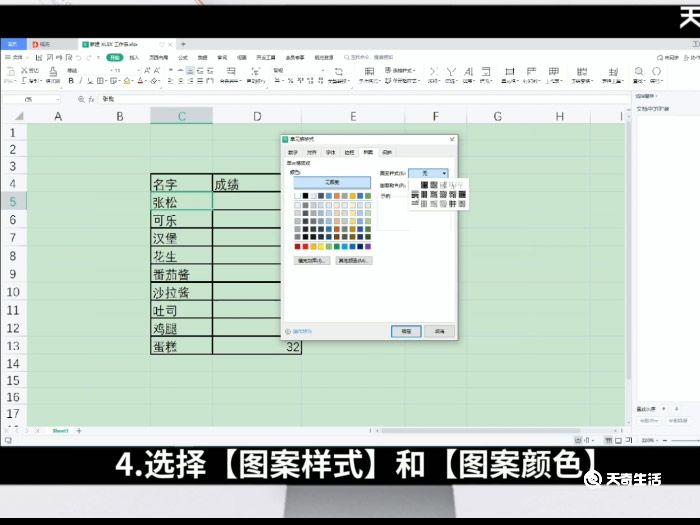Expand the Name Box dropdown arrow

coord(58,99)
